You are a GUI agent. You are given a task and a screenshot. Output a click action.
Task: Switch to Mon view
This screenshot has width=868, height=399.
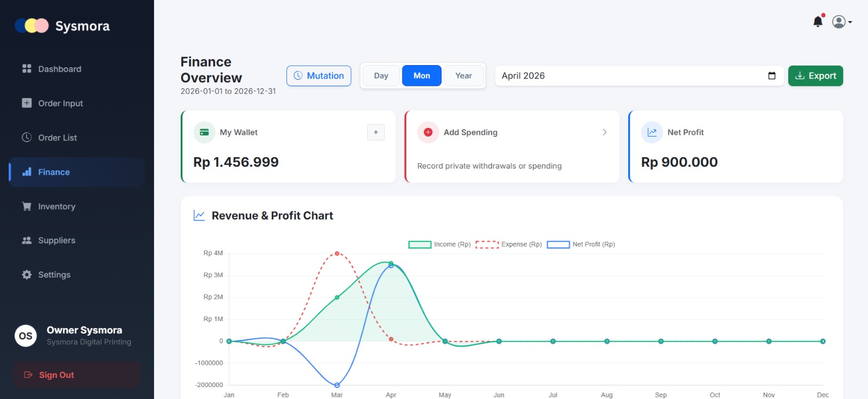click(422, 76)
